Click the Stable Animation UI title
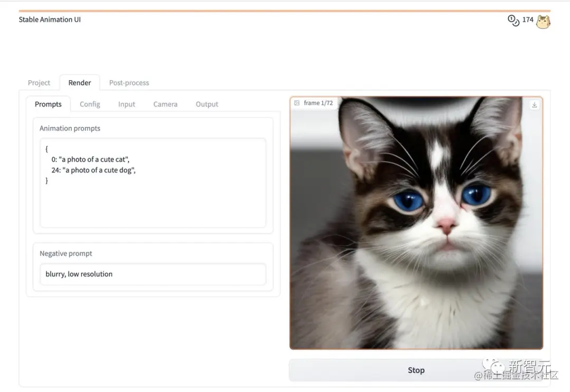Viewport: 570px width, 392px height. [50, 20]
